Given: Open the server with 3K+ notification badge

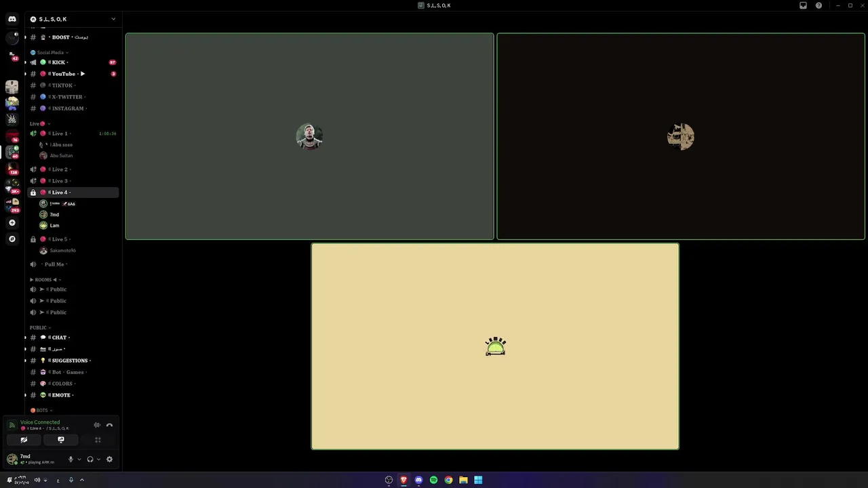Looking at the screenshot, I should (x=12, y=186).
